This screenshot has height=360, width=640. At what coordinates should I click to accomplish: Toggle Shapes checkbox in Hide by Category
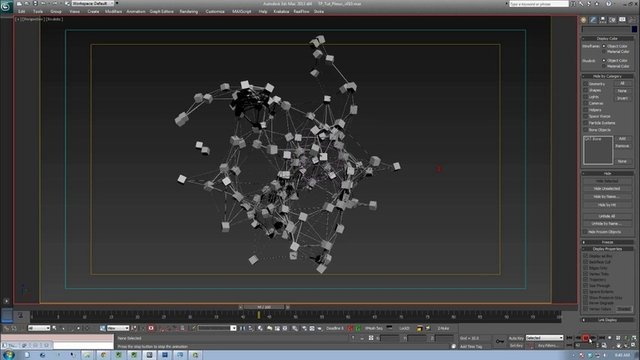(586, 90)
